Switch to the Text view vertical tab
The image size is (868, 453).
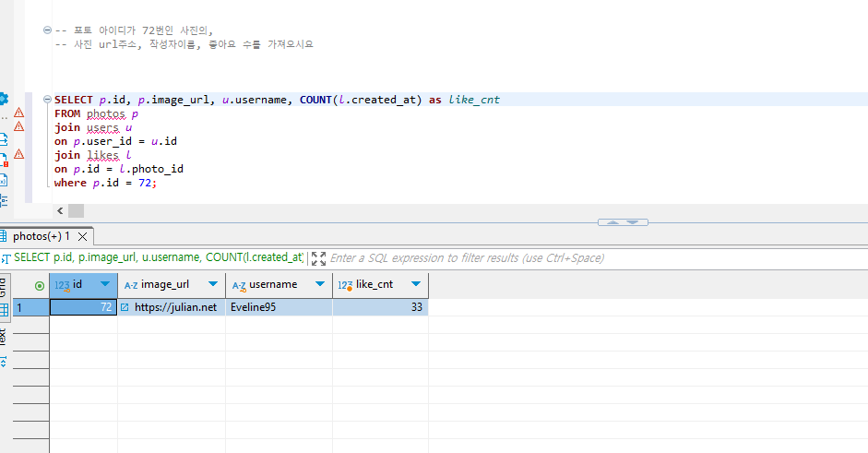tap(4, 338)
